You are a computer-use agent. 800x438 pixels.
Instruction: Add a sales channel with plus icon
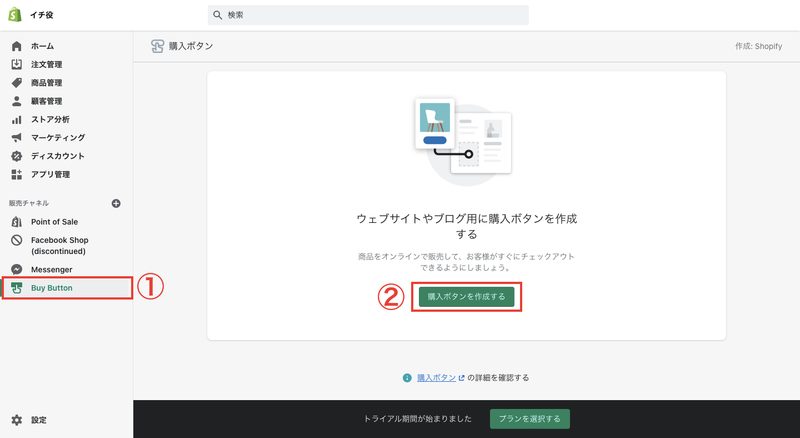[116, 203]
